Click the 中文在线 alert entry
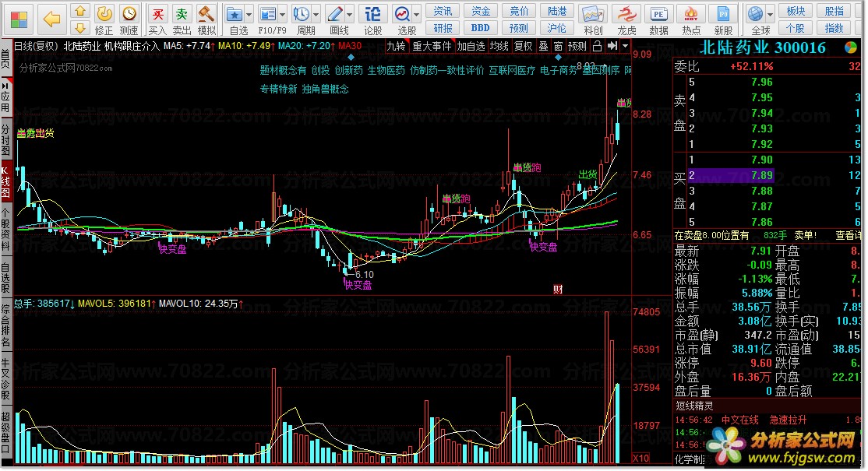This screenshot has width=868, height=471. pos(739,420)
